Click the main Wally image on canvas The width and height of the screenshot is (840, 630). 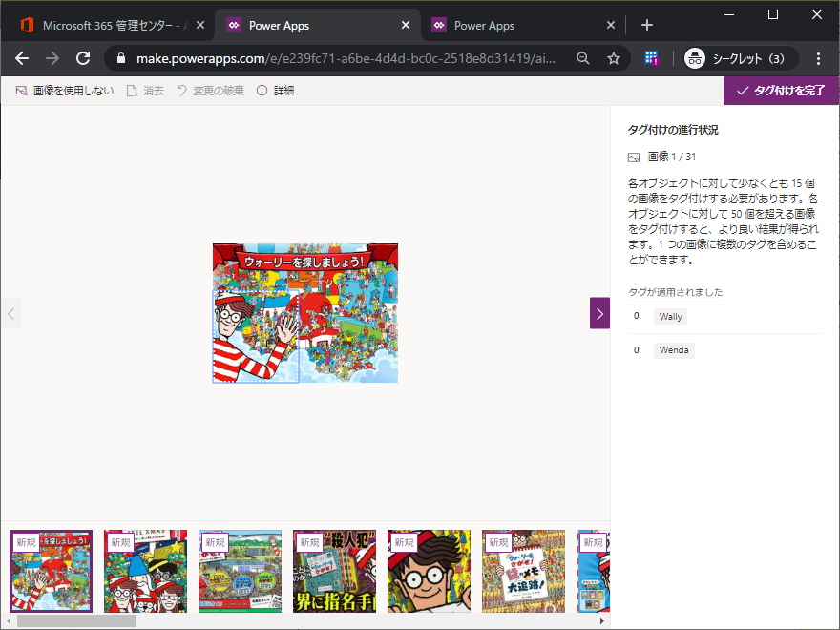(x=305, y=313)
